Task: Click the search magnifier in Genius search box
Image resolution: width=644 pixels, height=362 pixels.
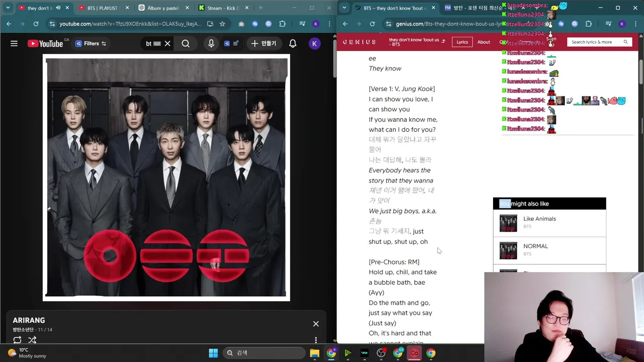Action: coord(625,42)
